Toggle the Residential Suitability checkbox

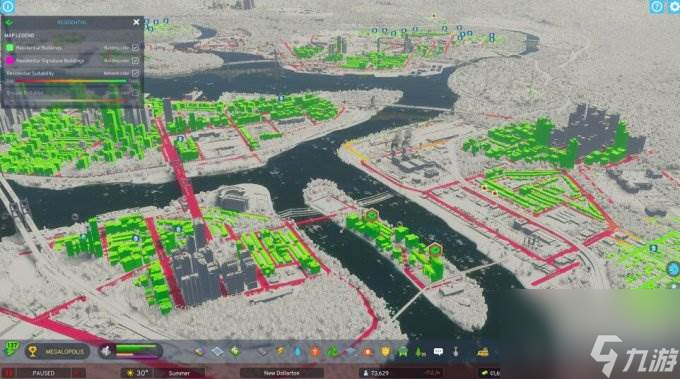click(x=135, y=73)
